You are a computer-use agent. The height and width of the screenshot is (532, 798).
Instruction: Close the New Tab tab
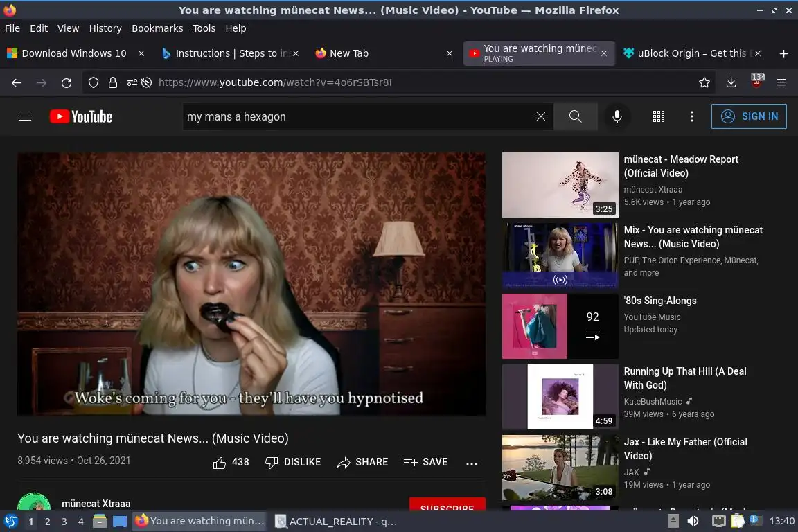[450, 53]
